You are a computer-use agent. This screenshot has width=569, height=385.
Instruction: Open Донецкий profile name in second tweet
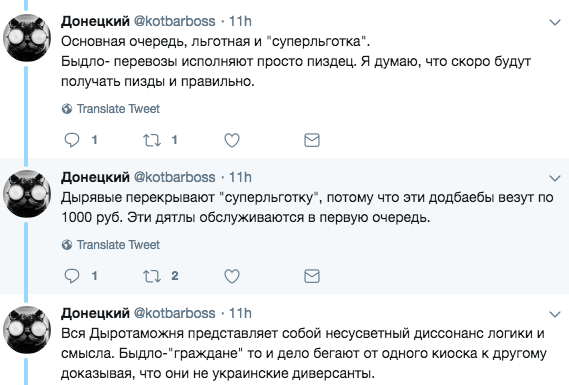coord(95,177)
